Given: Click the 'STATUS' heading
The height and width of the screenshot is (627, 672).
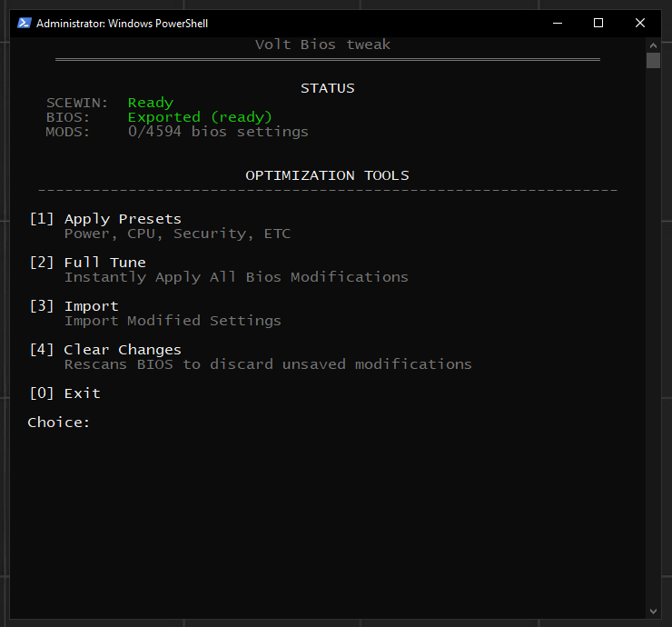Looking at the screenshot, I should click(328, 88).
